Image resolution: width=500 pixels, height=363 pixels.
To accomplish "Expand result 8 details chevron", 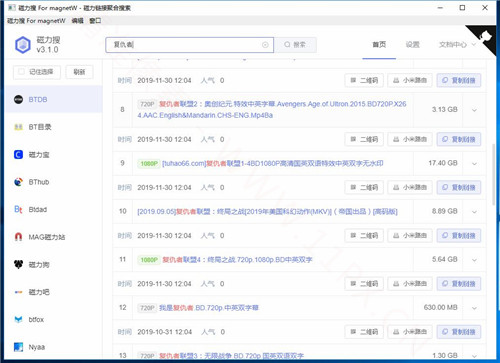I will tap(474, 110).
